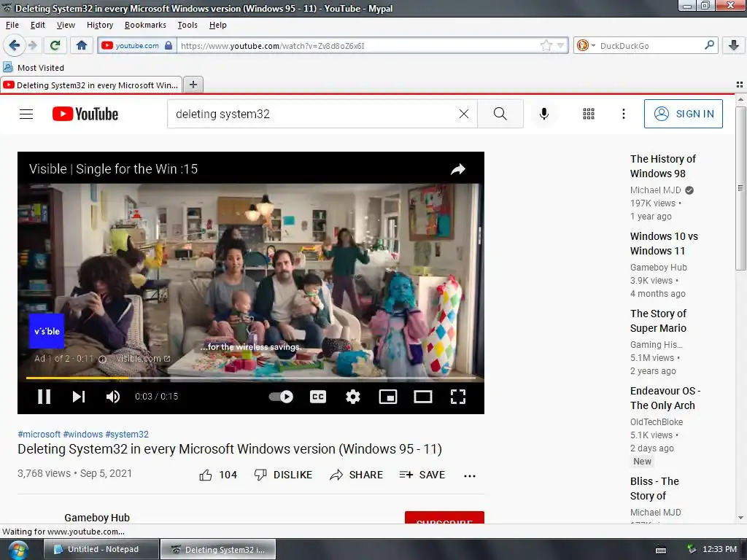The image size is (747, 560).
Task: Open the Gameboy Hub channel name
Action: click(97, 518)
